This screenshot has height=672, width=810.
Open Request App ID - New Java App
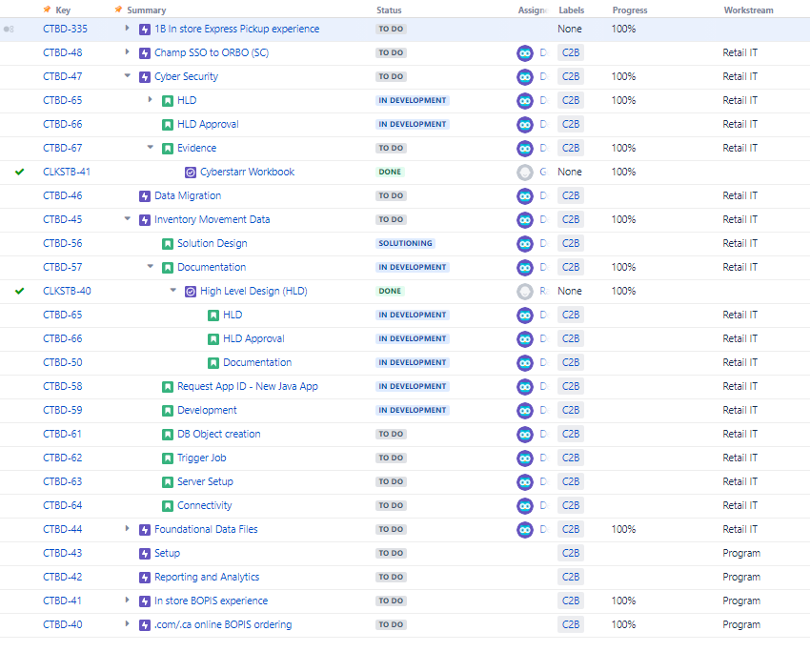pos(248,386)
